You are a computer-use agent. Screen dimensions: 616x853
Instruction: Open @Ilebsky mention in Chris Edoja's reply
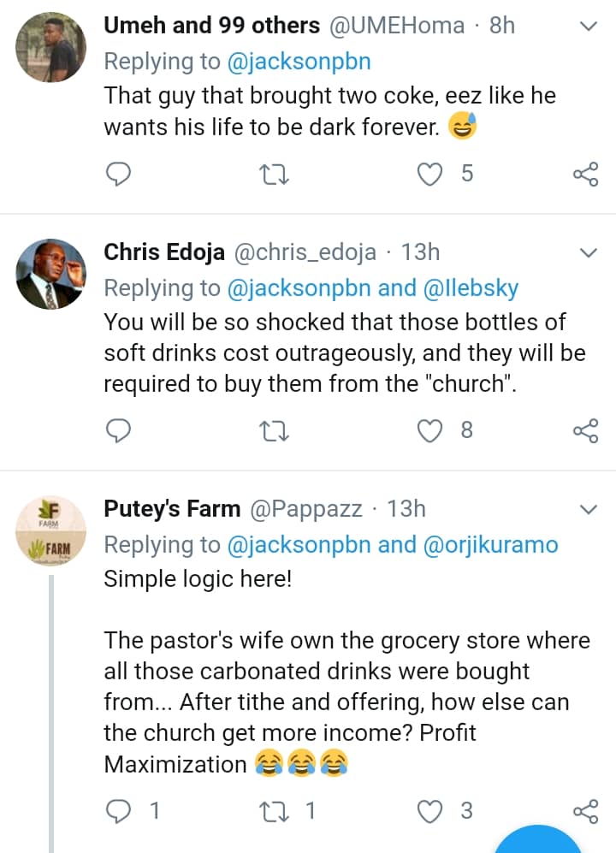point(471,288)
